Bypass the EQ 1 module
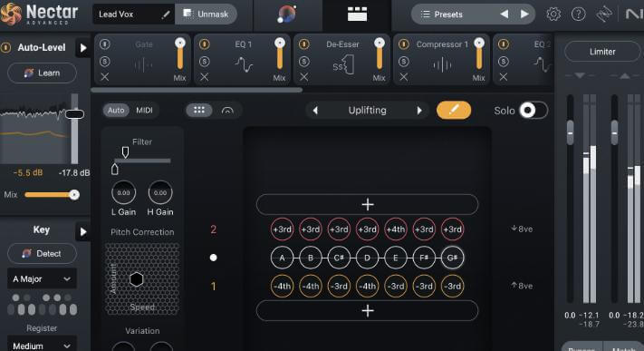 coord(204,44)
